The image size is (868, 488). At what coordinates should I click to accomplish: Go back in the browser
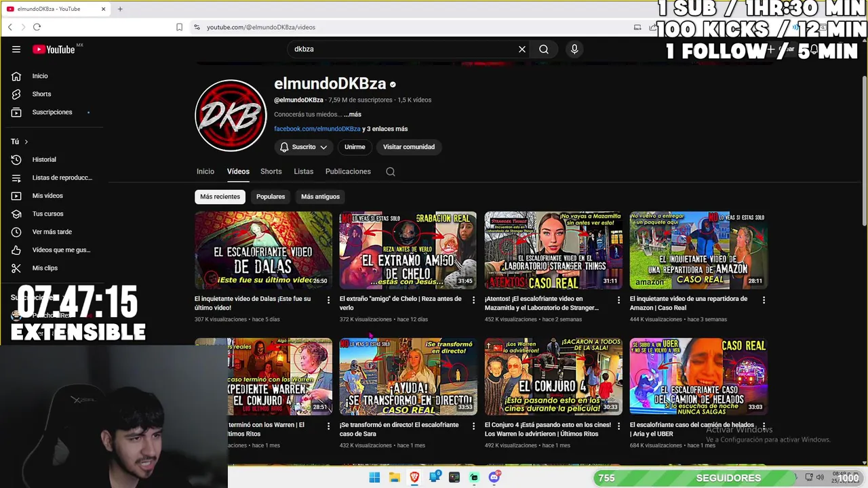[x=9, y=27]
